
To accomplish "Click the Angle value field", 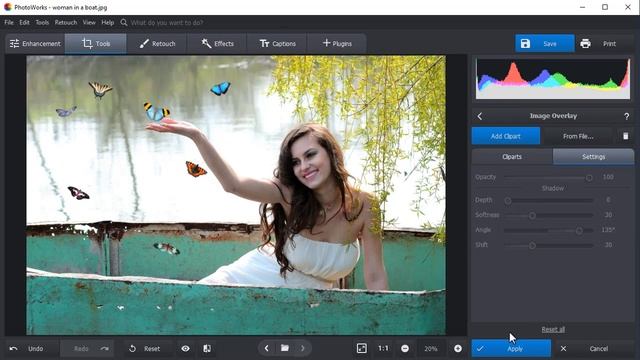I will [x=608, y=230].
